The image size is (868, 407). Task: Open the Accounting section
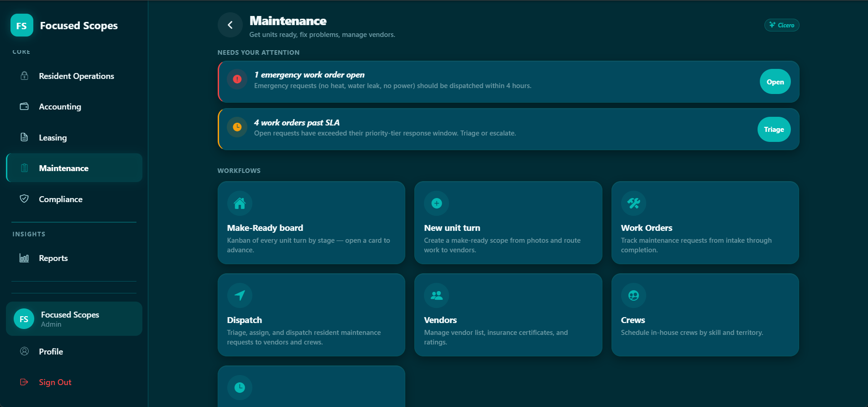click(x=74, y=106)
